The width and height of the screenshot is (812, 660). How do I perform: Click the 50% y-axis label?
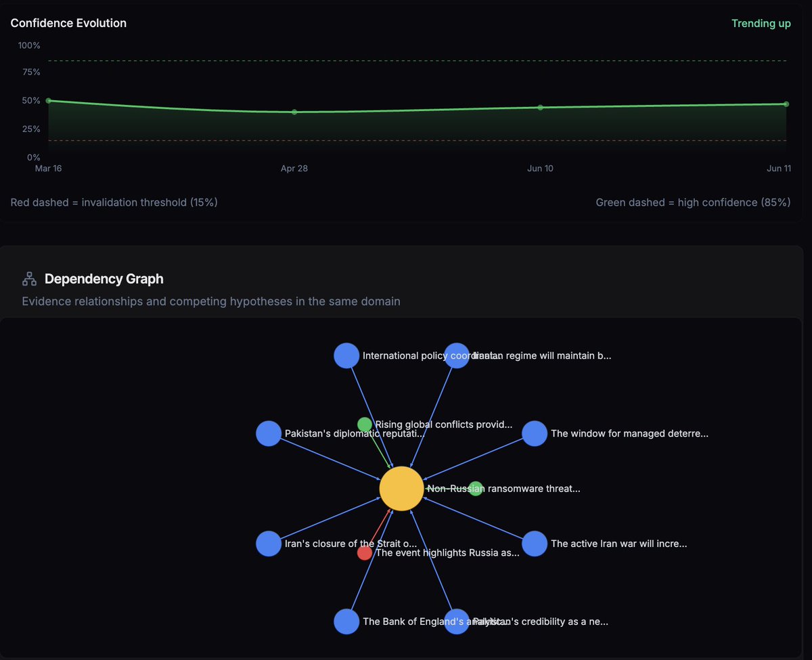(31, 100)
